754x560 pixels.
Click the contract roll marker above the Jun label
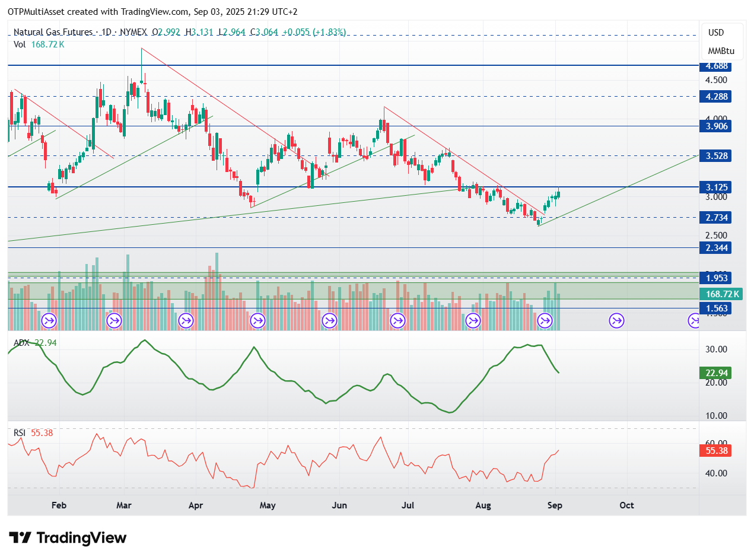329,321
